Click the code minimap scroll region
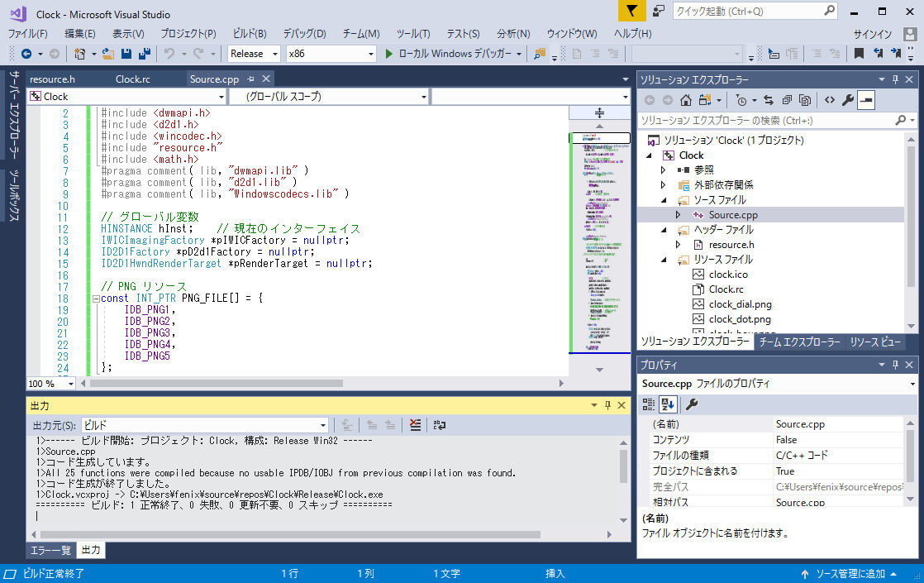This screenshot has height=583, width=924. [x=599, y=241]
